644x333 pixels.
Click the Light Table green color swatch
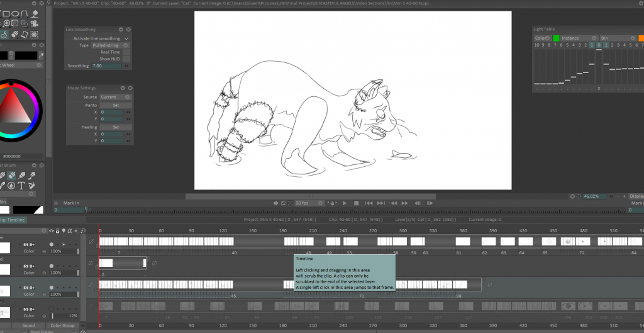click(x=556, y=38)
